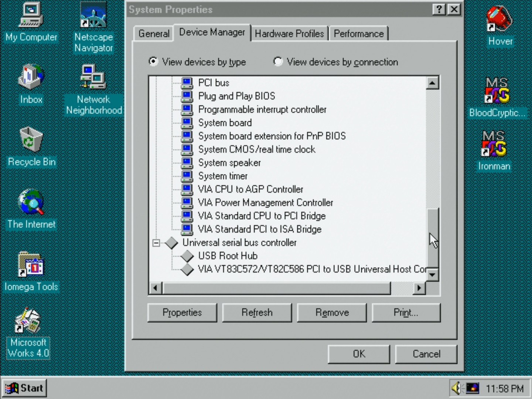Select System board extension for PnP BIOS
Viewport: 532px width, 399px height.
point(272,136)
